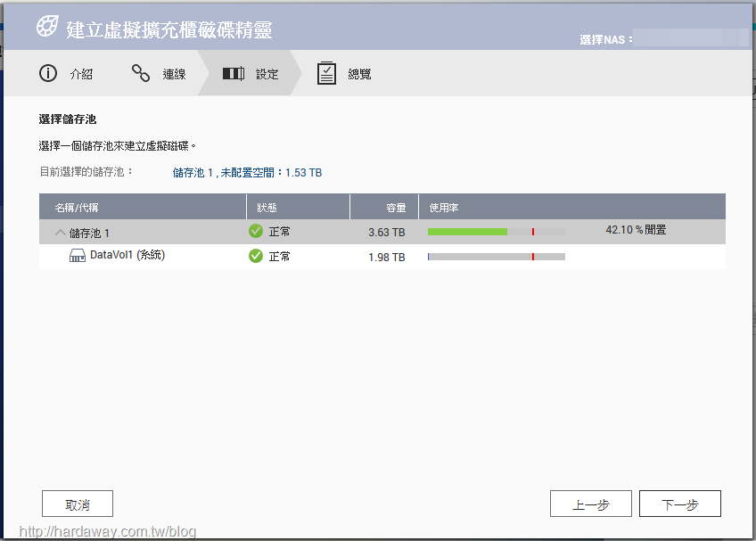
Task: Click the wizard leaf logo icon
Action: click(47, 26)
